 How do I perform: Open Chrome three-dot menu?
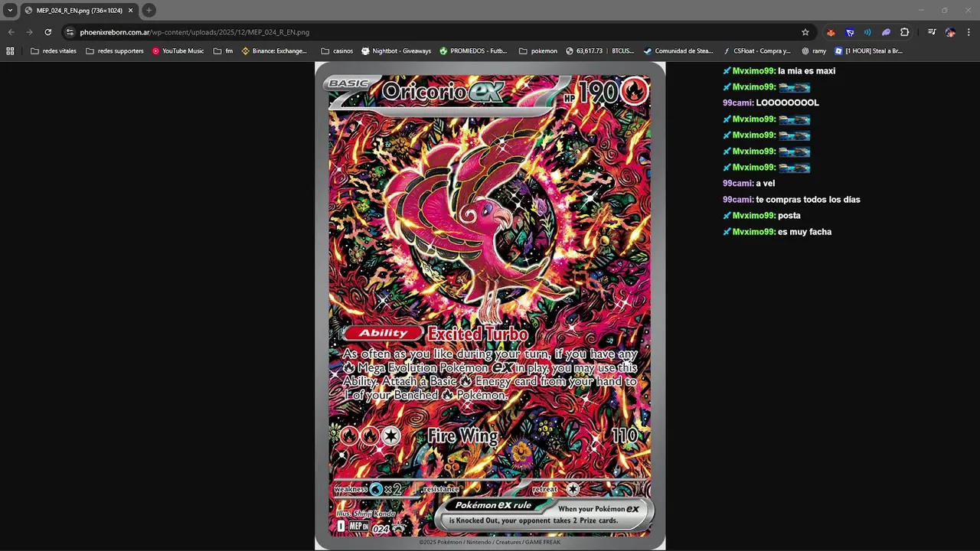click(969, 32)
